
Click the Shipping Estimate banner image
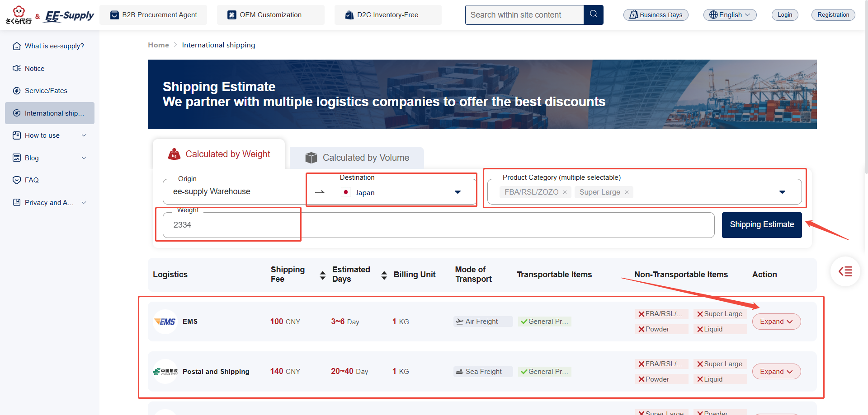point(482,94)
